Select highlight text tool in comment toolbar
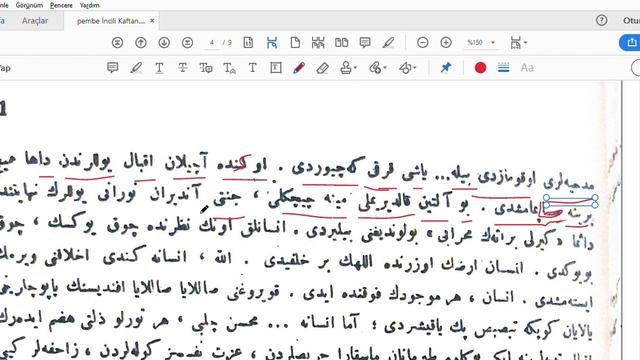 coord(136,68)
